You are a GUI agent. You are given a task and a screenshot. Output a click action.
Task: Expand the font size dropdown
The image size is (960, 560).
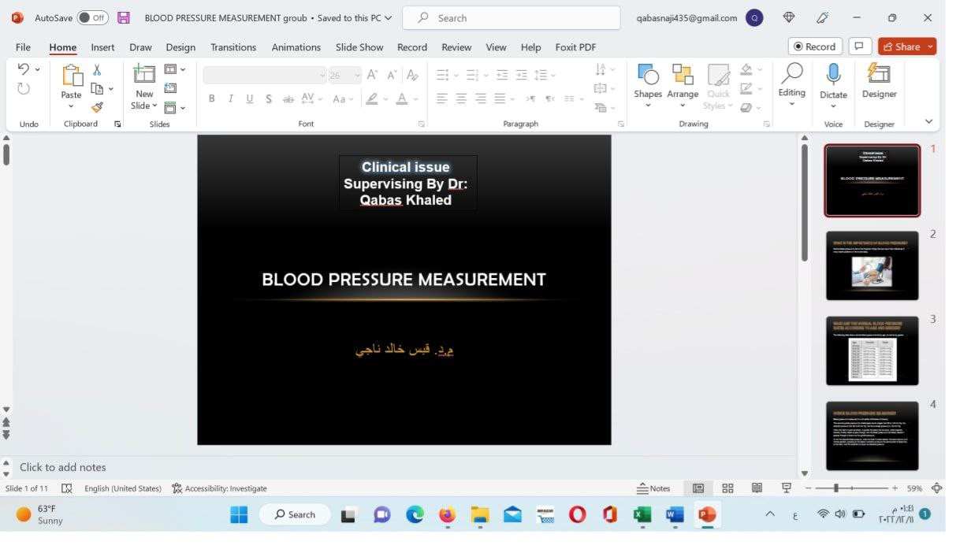click(358, 76)
